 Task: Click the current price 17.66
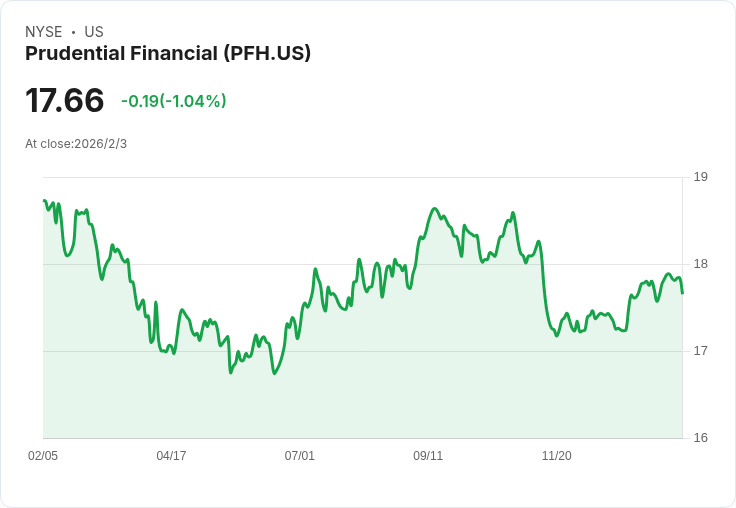point(64,100)
